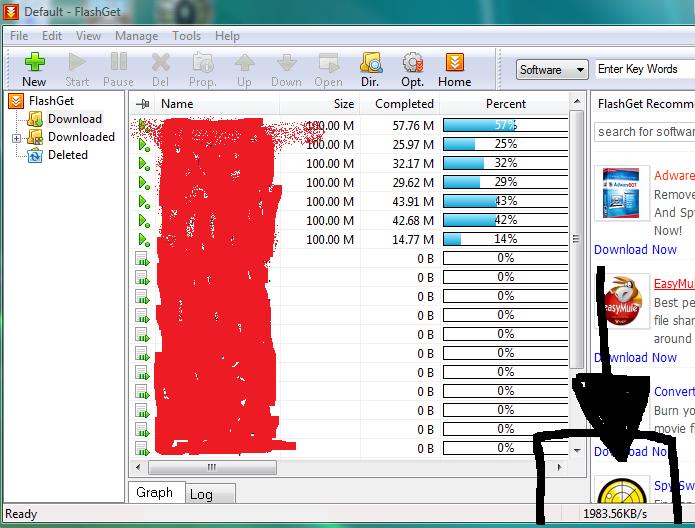Click Adware software box thumbnail
This screenshot has width=695, height=528.
(x=621, y=193)
